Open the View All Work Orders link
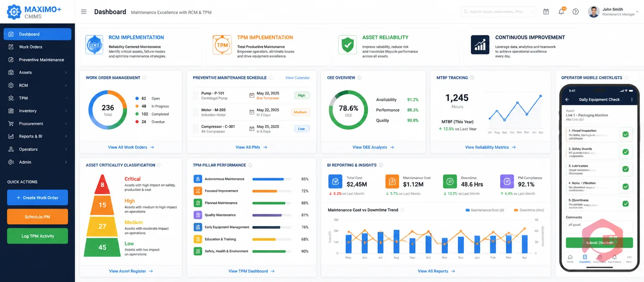 tap(131, 147)
